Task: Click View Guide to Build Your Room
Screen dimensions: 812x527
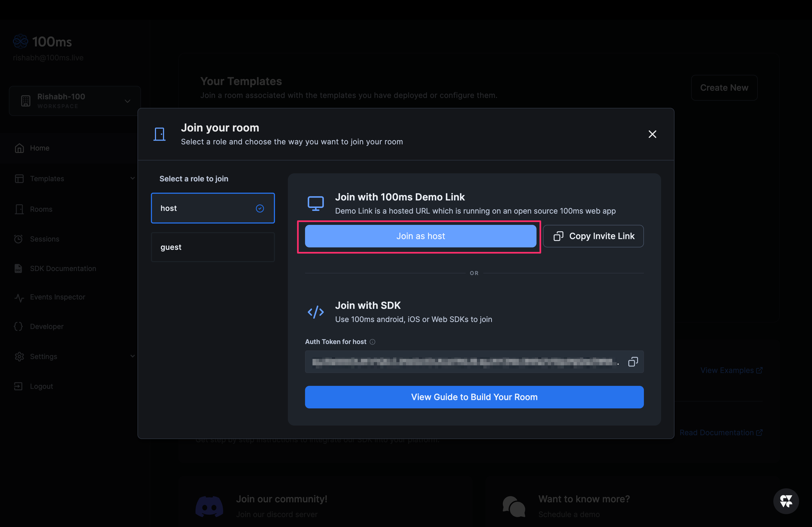Action: pyautogui.click(x=474, y=397)
